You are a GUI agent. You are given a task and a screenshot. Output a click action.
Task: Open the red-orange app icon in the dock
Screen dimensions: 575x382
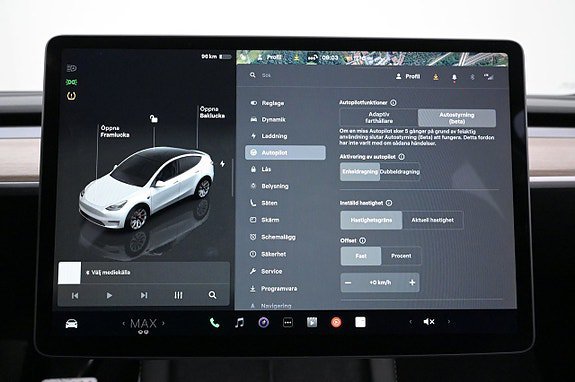tap(336, 322)
